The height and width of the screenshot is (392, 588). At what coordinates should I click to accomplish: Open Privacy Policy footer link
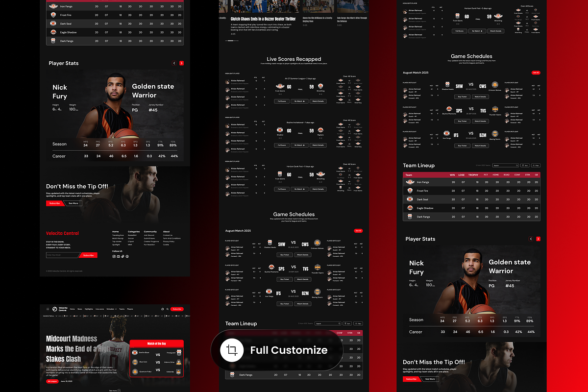(169, 242)
